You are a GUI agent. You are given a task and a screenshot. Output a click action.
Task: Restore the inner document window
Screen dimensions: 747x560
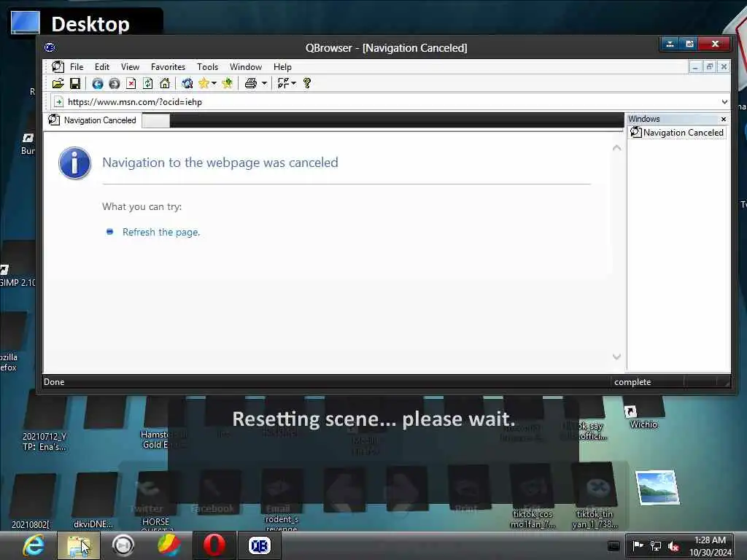(709, 66)
